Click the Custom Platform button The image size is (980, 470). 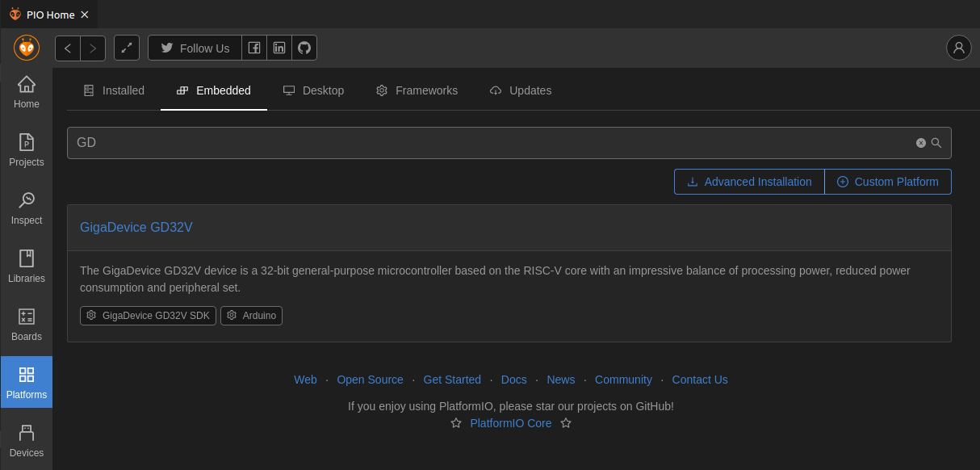tap(888, 182)
